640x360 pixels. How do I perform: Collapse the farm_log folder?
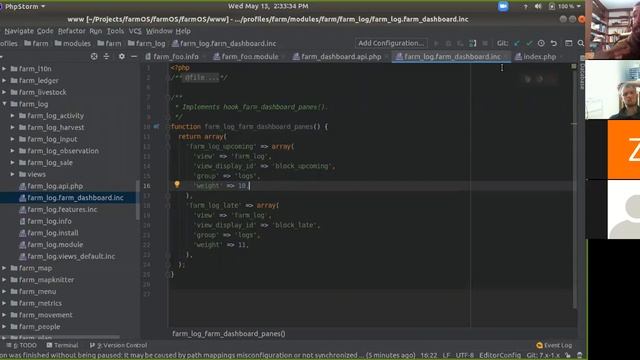(4, 104)
